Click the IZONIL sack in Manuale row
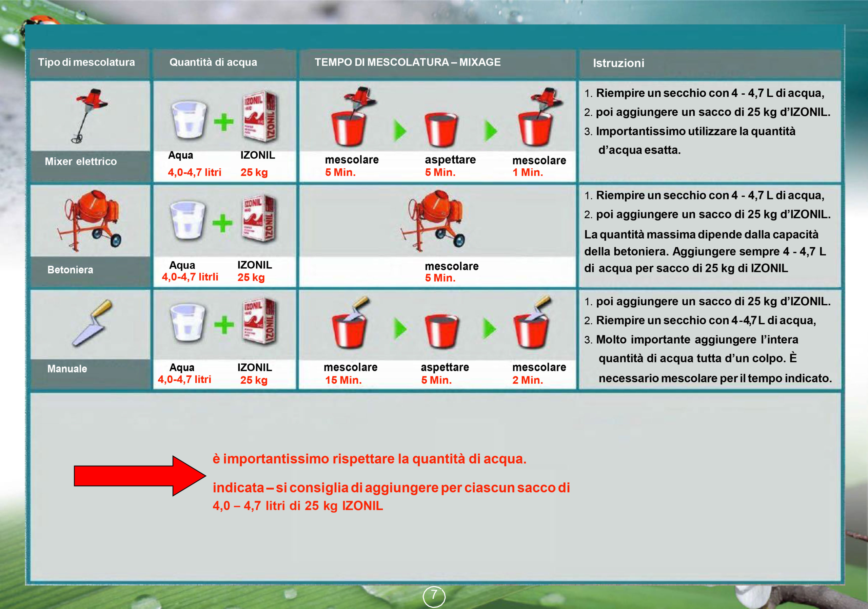868x609 pixels. tap(259, 321)
